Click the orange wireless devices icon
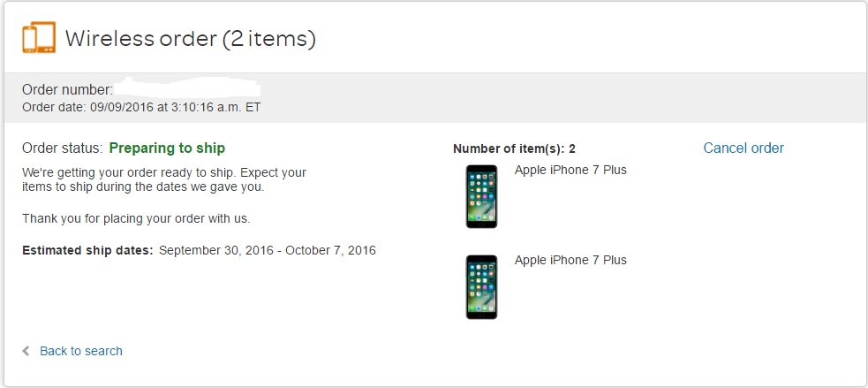 [x=39, y=37]
